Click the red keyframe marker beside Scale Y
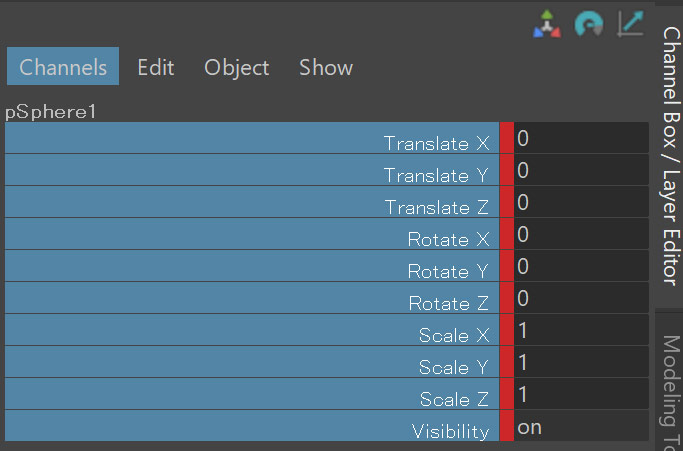 506,363
